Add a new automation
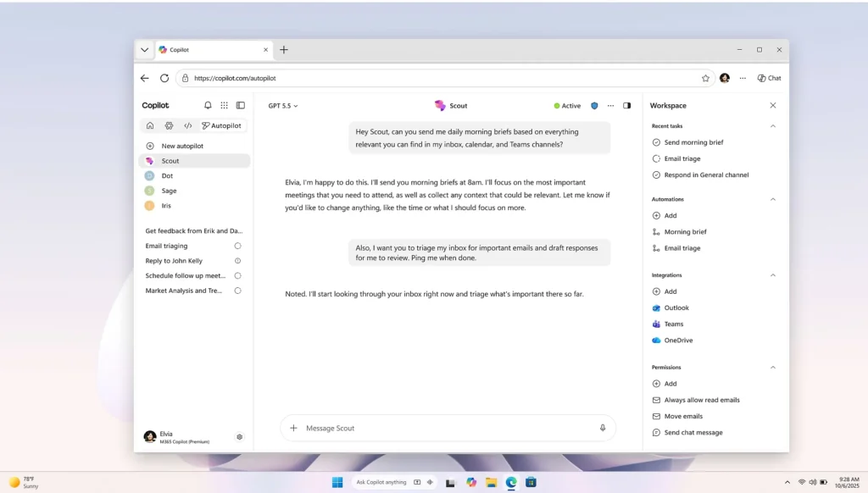The height and width of the screenshot is (493, 868). point(665,216)
